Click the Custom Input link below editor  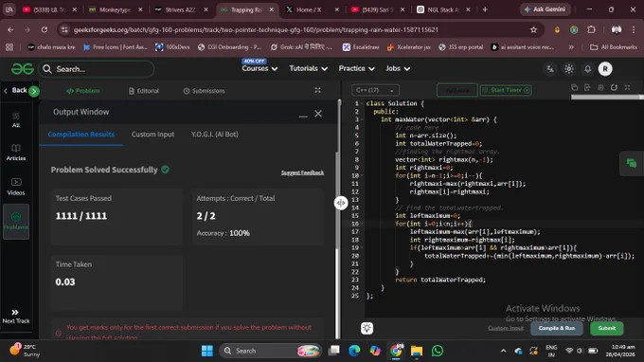[506, 328]
